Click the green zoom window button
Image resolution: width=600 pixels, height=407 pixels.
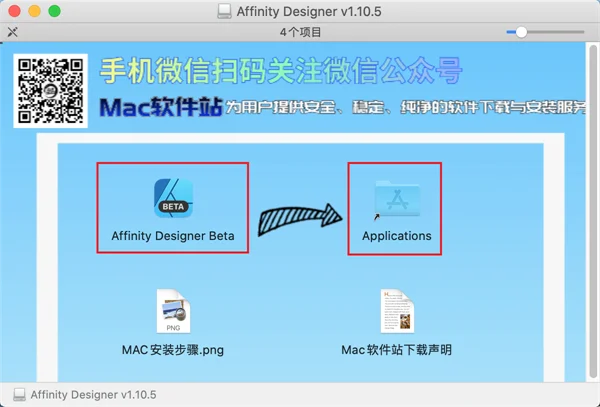(x=54, y=11)
